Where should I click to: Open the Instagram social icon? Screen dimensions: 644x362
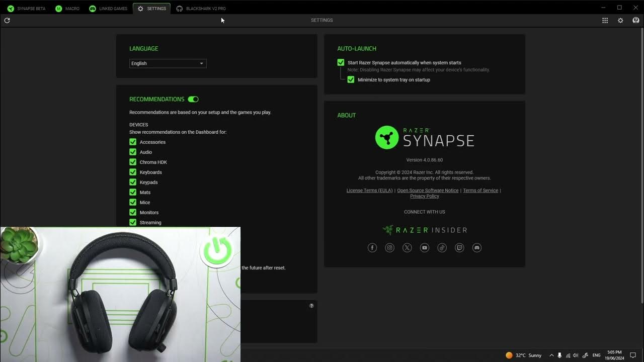coord(389,247)
